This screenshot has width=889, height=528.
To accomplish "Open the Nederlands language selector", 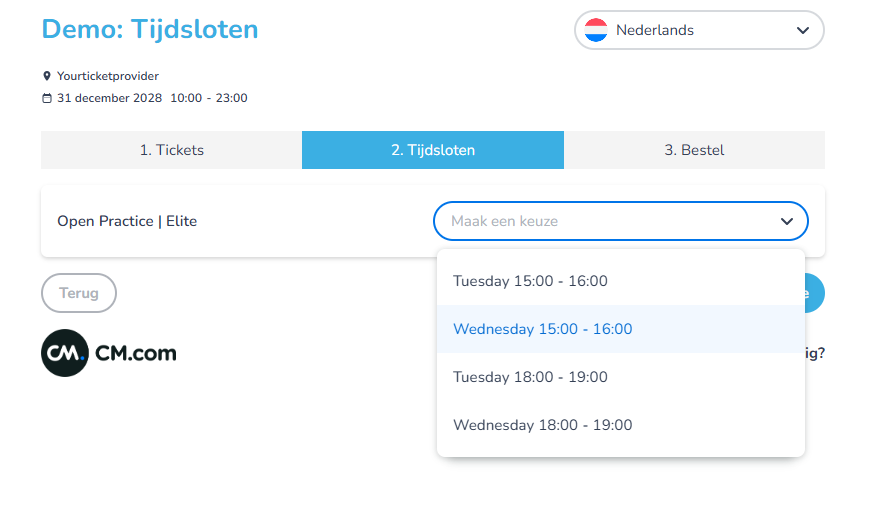I will [x=698, y=30].
